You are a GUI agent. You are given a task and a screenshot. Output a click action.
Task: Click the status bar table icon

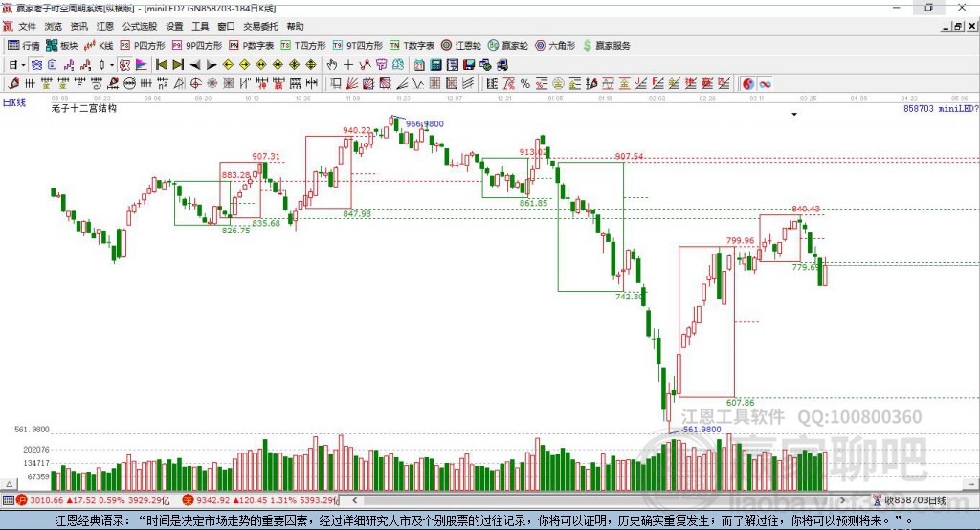(8, 500)
